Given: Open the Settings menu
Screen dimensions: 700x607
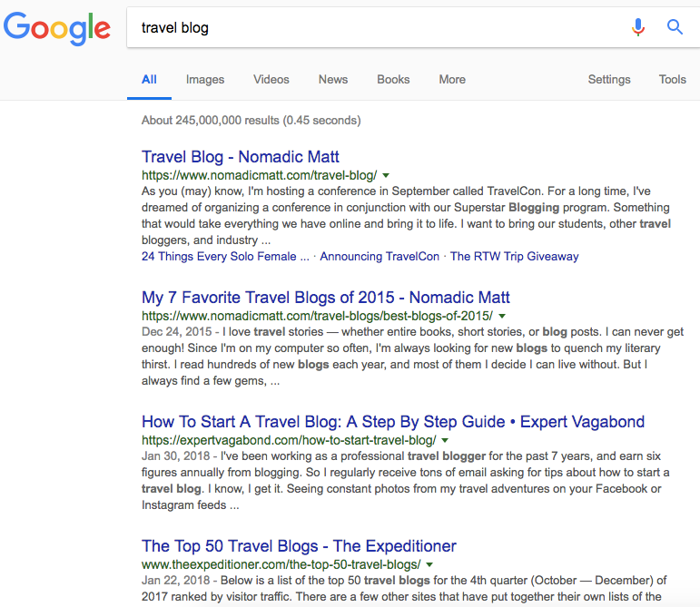Looking at the screenshot, I should point(609,79).
